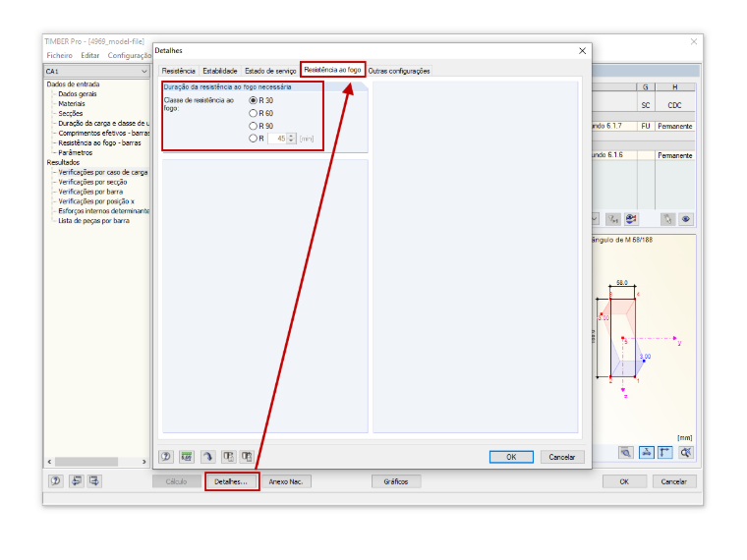Open the Ficheiro menu
The image size is (747, 560).
click(x=60, y=55)
